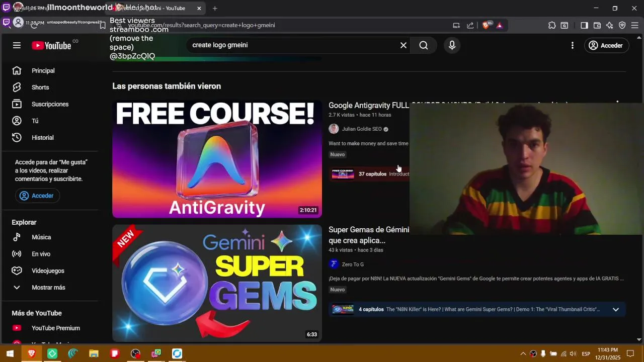Switch ESP keyboard language indicator
644x362 pixels.
pyautogui.click(x=586, y=353)
